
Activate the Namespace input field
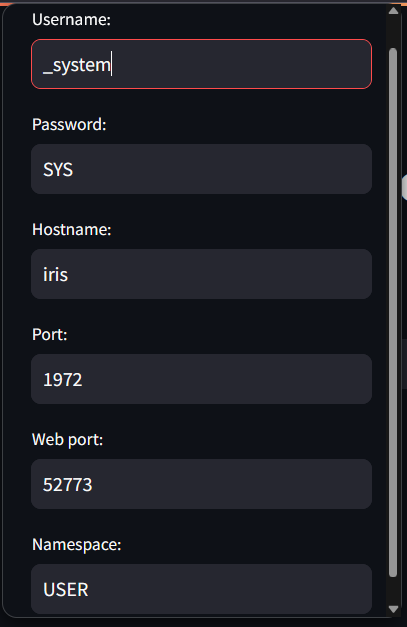202,589
